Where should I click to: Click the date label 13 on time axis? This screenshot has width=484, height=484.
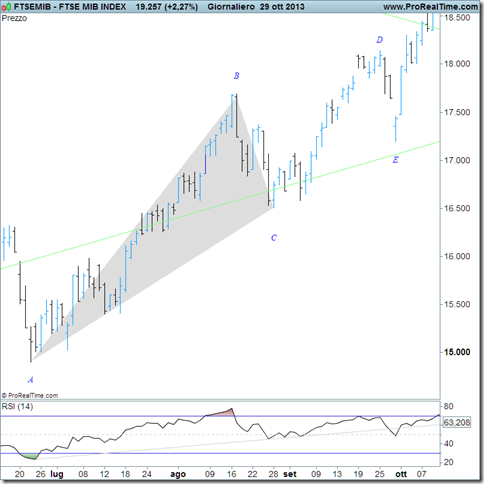pos(337,474)
